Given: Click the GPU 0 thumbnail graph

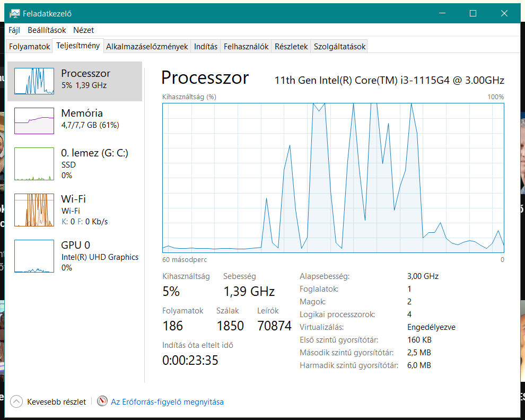Looking at the screenshot, I should (34, 256).
